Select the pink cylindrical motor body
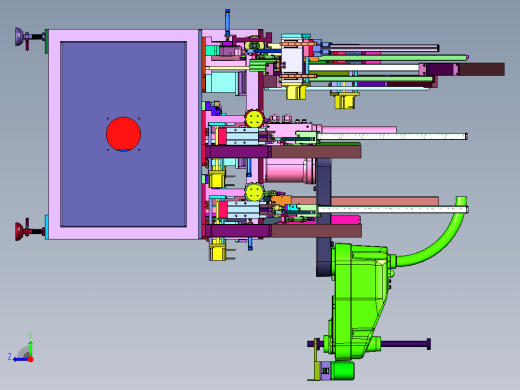This screenshot has width=520, height=390. [x=289, y=171]
